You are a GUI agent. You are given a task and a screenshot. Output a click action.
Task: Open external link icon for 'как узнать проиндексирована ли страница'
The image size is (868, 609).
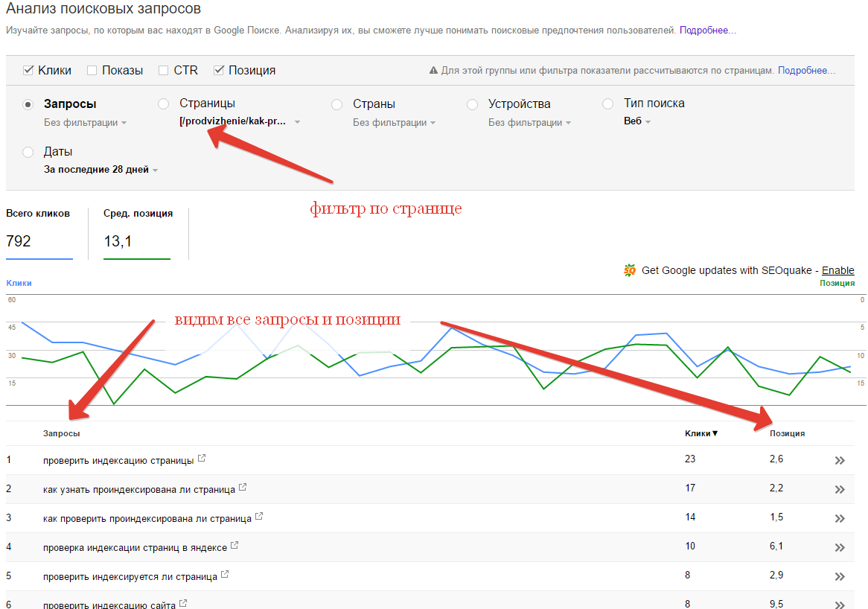243,487
